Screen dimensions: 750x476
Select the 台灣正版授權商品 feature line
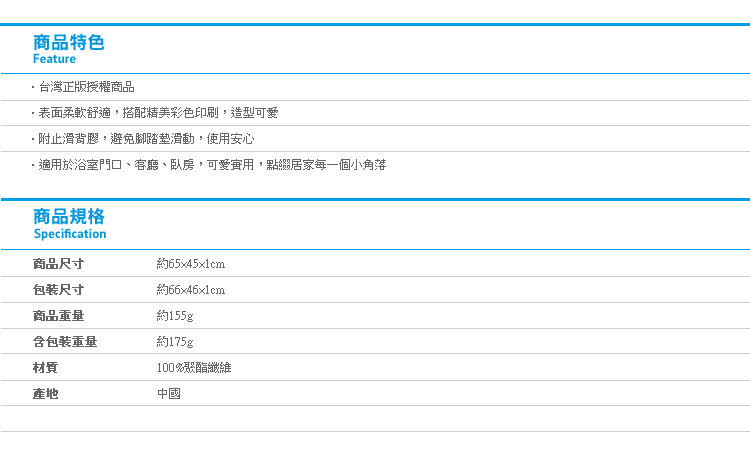click(x=86, y=87)
